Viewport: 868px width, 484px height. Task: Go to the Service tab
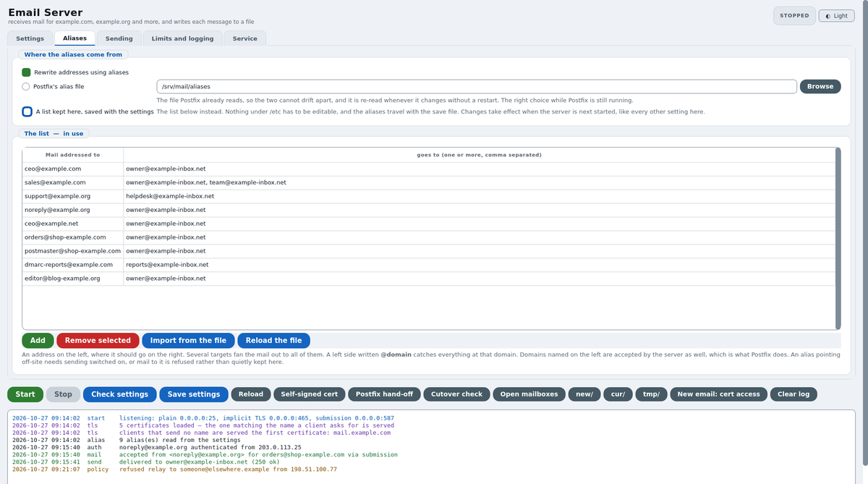click(x=244, y=38)
